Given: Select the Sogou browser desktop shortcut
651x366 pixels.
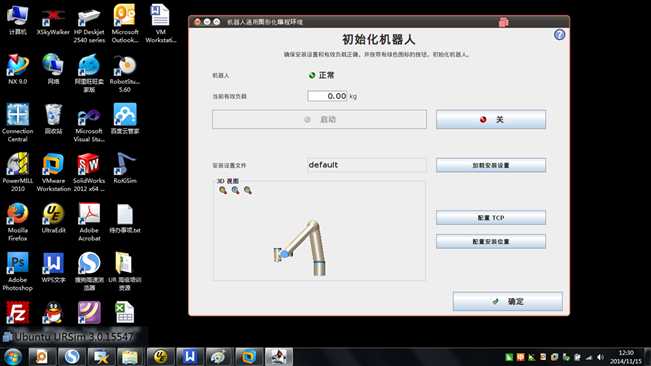Looking at the screenshot, I should tap(89, 271).
